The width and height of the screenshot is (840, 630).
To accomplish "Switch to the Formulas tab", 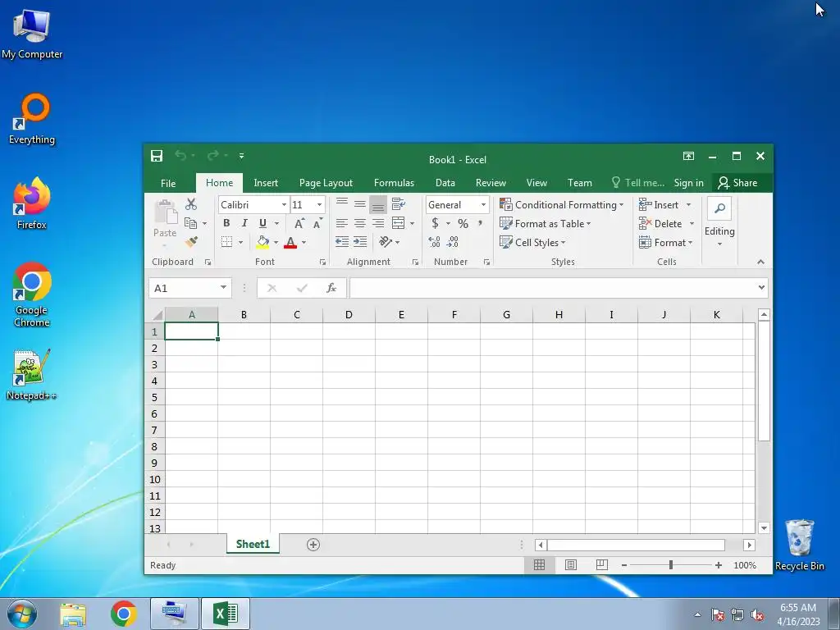I will tap(394, 183).
